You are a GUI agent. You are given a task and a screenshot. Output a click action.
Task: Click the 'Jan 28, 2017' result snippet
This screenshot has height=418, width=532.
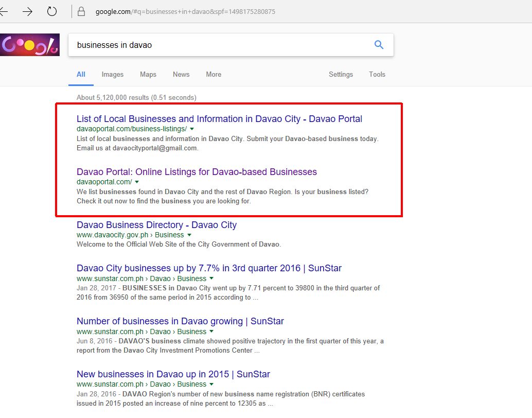click(228, 292)
